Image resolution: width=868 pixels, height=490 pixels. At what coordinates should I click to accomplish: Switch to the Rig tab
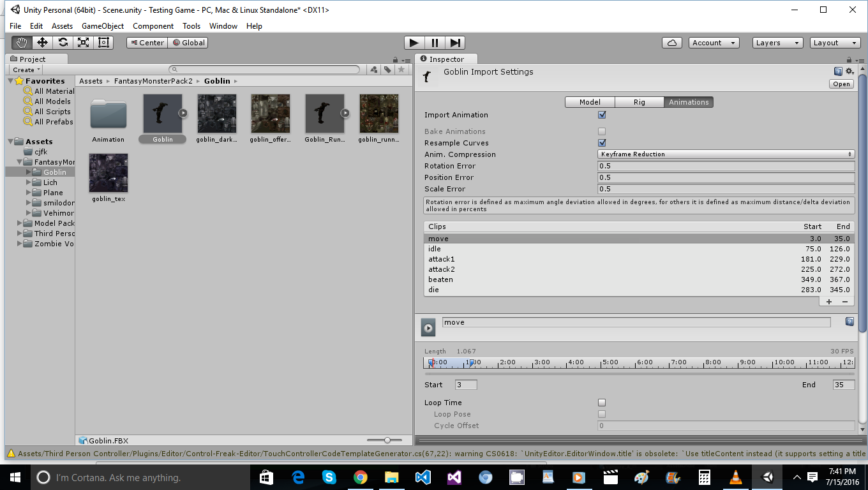(x=639, y=102)
